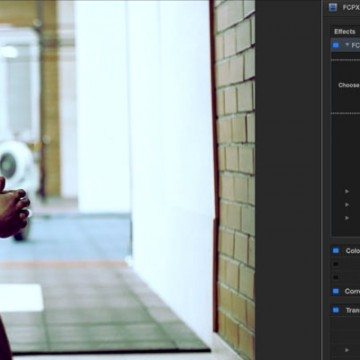Expand the disclosure triangle under Transform
360x360 pixels.
click(x=347, y=350)
